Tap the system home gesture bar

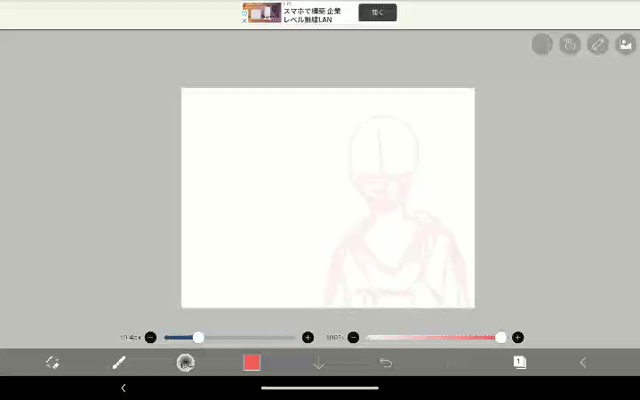[320, 388]
